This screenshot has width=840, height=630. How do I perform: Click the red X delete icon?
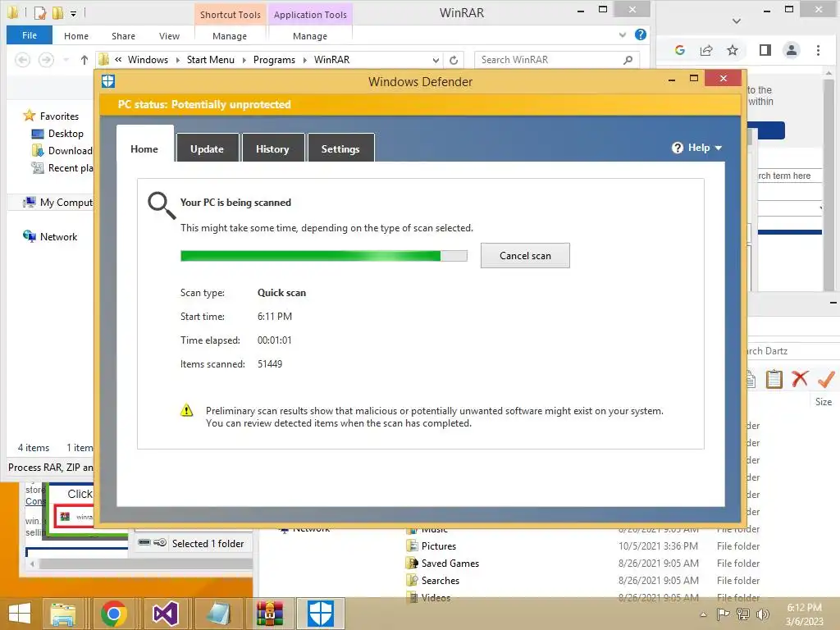click(800, 379)
